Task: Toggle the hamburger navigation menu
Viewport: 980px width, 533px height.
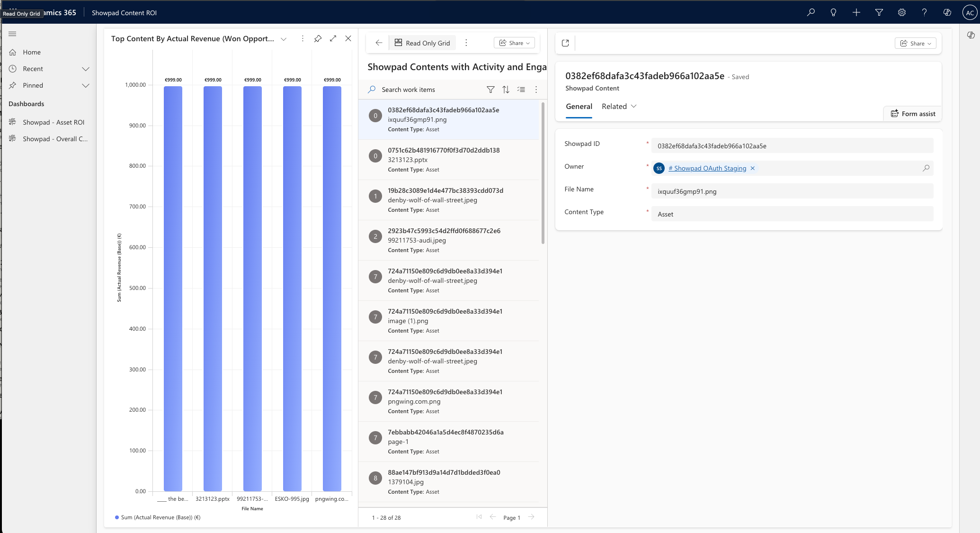Action: (x=13, y=34)
